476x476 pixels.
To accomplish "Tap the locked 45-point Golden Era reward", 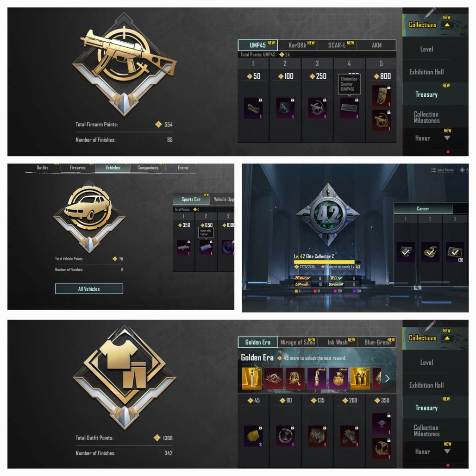I will tap(253, 436).
